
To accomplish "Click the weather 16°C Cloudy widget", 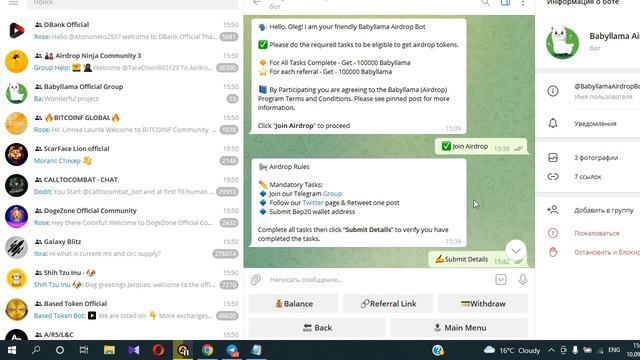I will [512, 350].
